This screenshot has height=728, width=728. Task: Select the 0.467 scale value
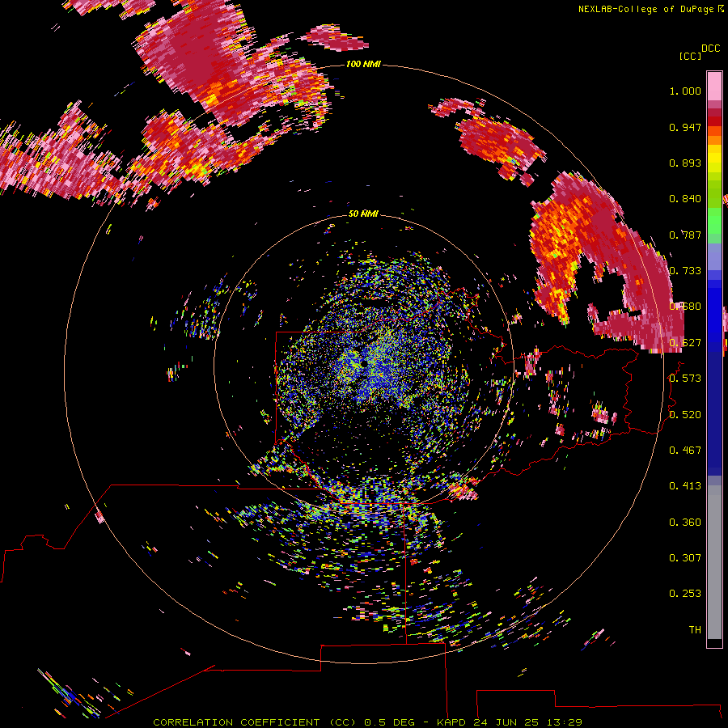pos(685,451)
